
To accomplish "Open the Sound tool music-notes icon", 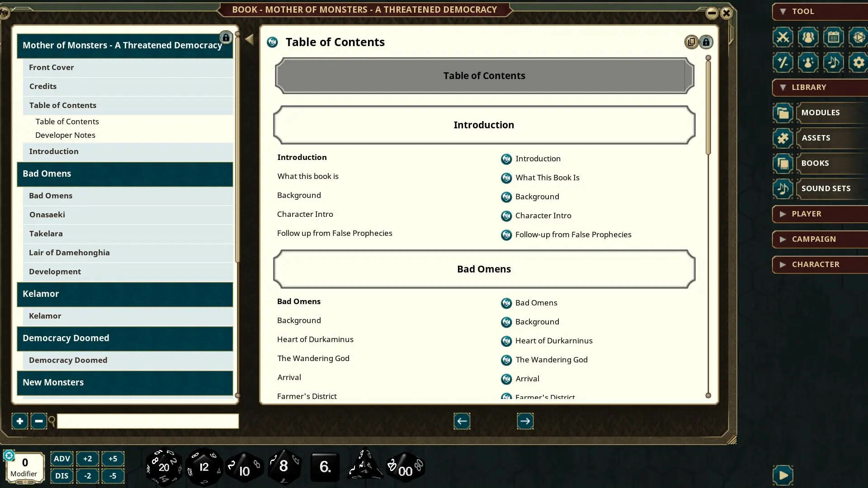I will (833, 62).
